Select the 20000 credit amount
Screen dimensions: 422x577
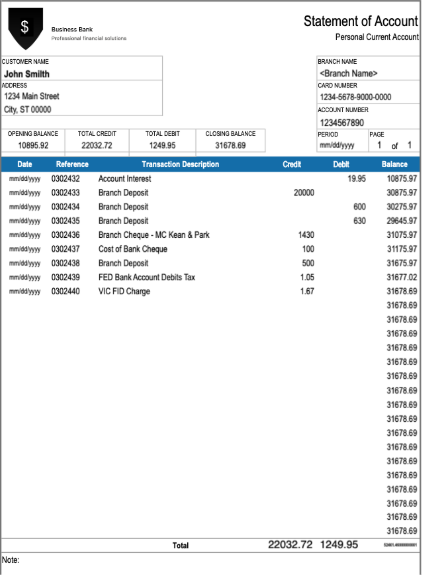pos(304,193)
